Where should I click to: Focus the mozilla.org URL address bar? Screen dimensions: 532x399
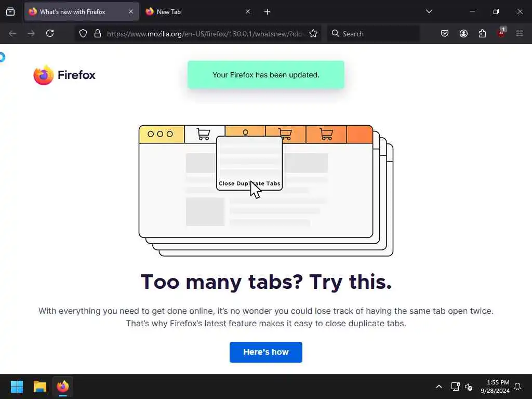(x=204, y=34)
